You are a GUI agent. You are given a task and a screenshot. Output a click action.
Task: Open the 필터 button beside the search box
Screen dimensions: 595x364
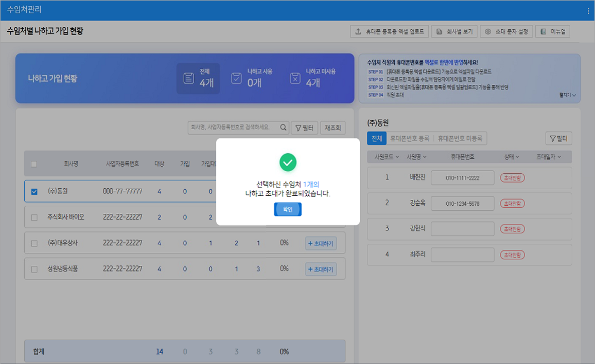point(304,128)
